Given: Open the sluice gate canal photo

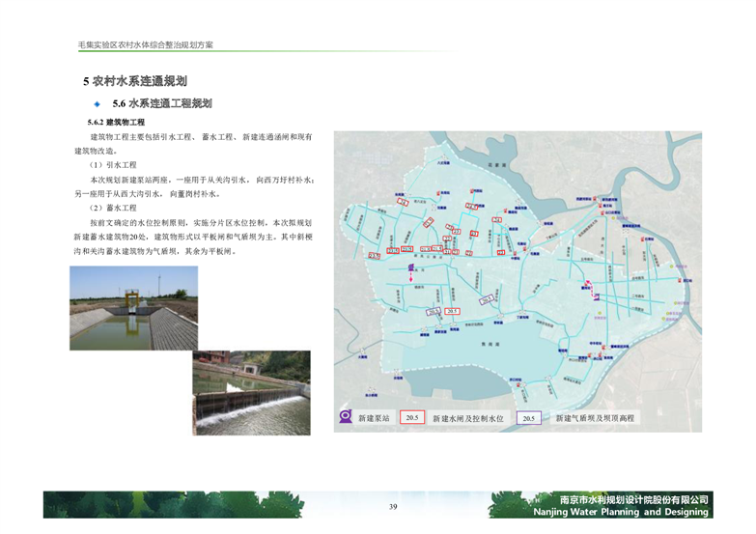Looking at the screenshot, I should point(133,308).
